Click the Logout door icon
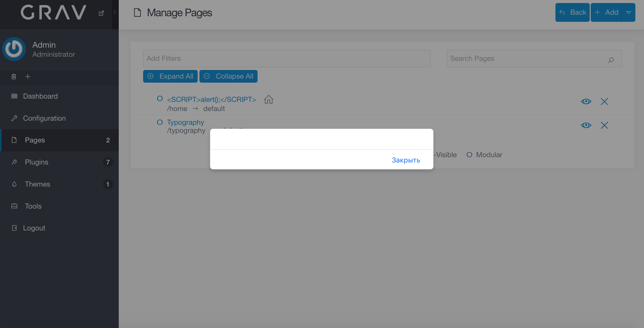This screenshot has height=328, width=644. coord(14,228)
